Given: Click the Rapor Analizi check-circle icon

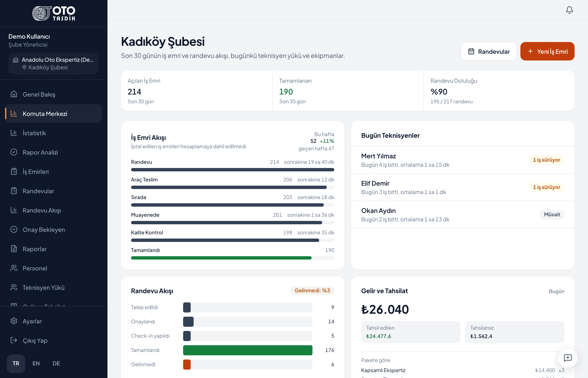Looking at the screenshot, I should click(x=14, y=152).
